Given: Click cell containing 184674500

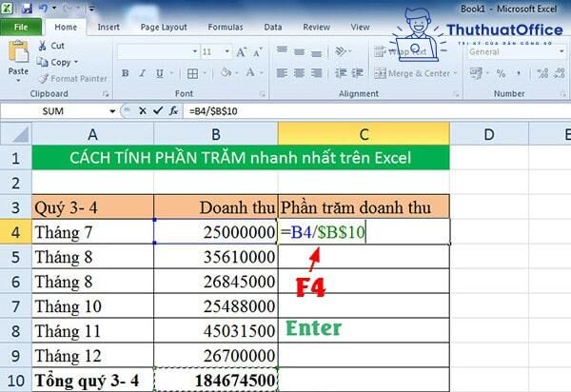Looking at the screenshot, I should click(x=216, y=381).
